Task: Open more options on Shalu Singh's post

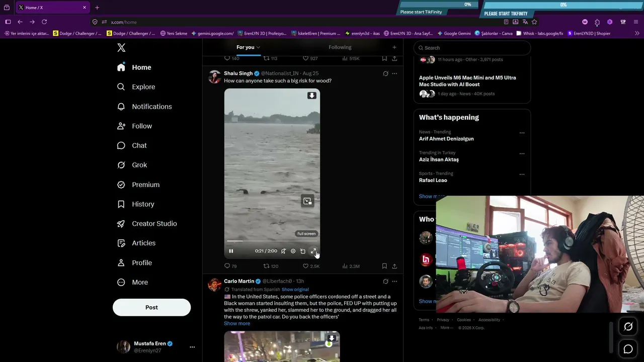Action: 394,73
